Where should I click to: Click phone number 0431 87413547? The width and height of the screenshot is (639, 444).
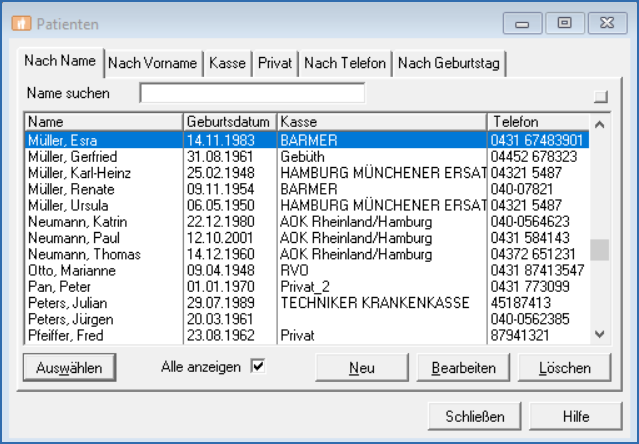pyautogui.click(x=538, y=270)
